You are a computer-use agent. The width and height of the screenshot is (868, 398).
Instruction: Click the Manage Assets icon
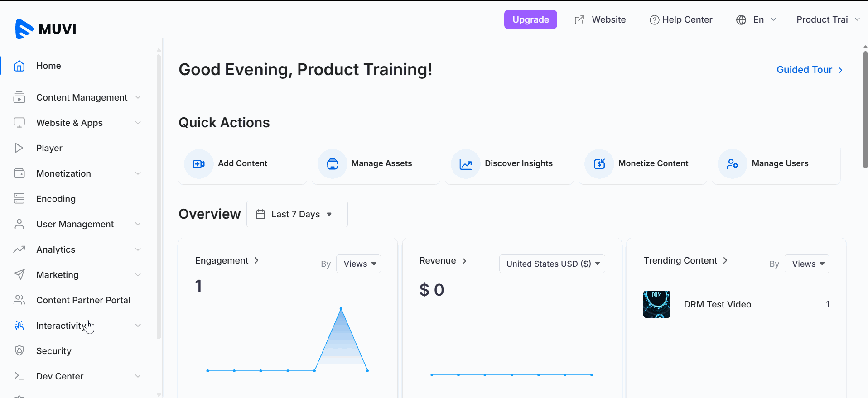point(333,164)
